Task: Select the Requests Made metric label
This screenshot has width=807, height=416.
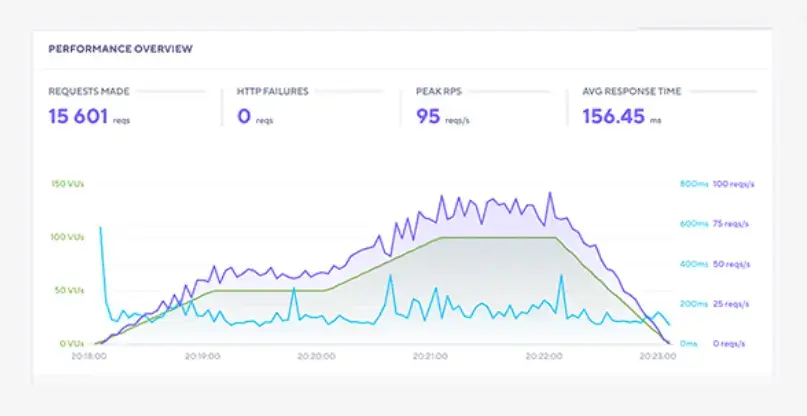Action: 87,91
